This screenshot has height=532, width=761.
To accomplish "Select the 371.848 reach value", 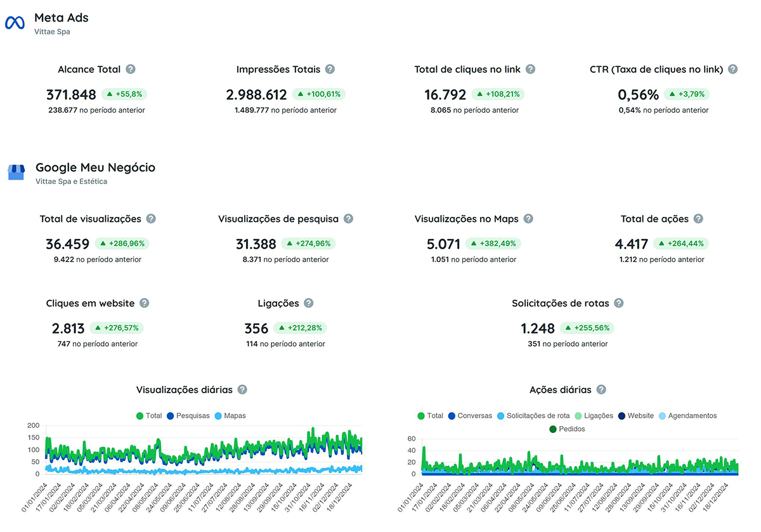I will (71, 94).
